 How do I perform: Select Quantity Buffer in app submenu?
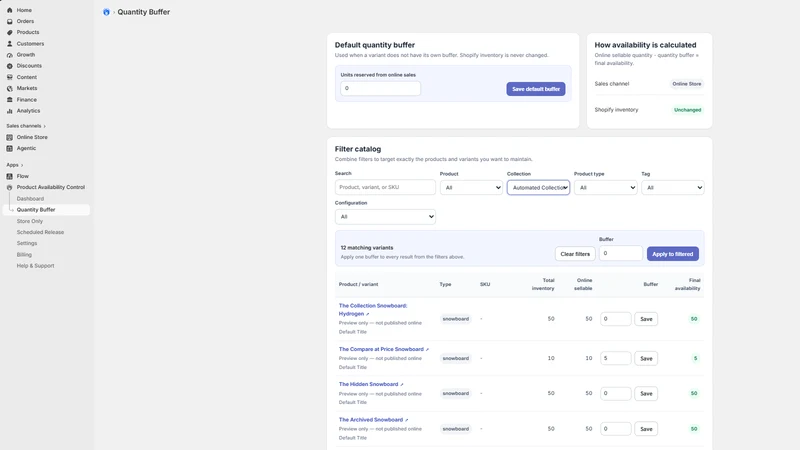(36, 210)
